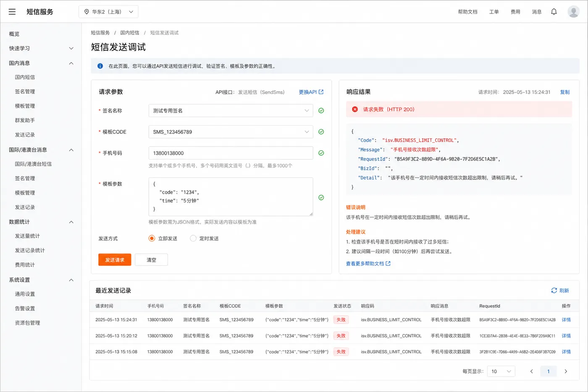Open the 签名名称 dropdown
This screenshot has height=392, width=588.
click(x=231, y=110)
